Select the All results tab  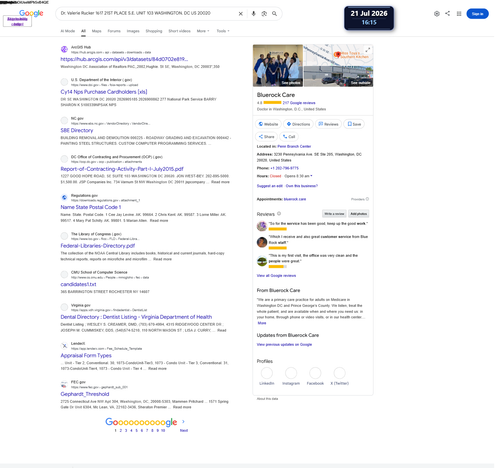(83, 31)
